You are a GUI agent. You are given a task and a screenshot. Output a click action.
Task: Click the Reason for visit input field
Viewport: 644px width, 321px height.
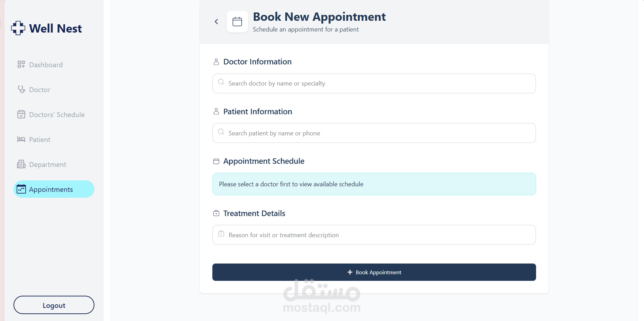click(x=374, y=235)
